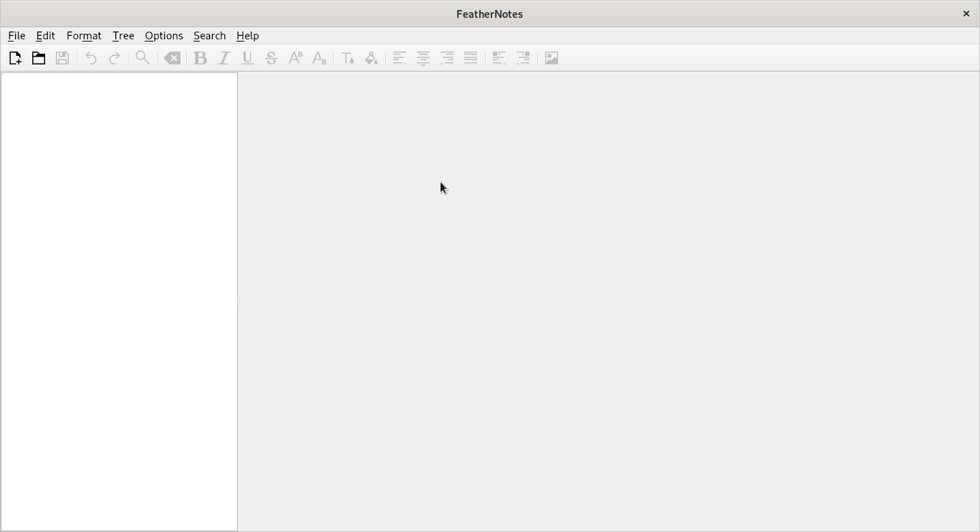Set right-to-left text direction
Image resolution: width=980 pixels, height=532 pixels.
coord(523,58)
